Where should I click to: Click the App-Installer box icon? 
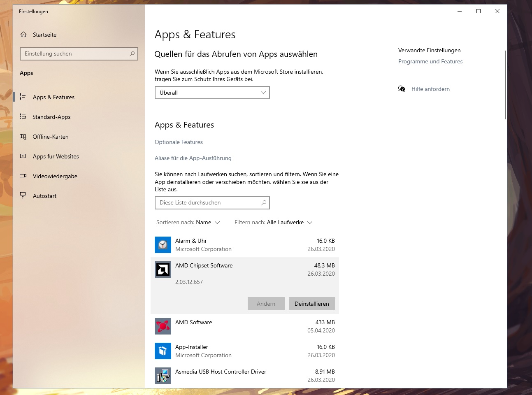tap(163, 351)
